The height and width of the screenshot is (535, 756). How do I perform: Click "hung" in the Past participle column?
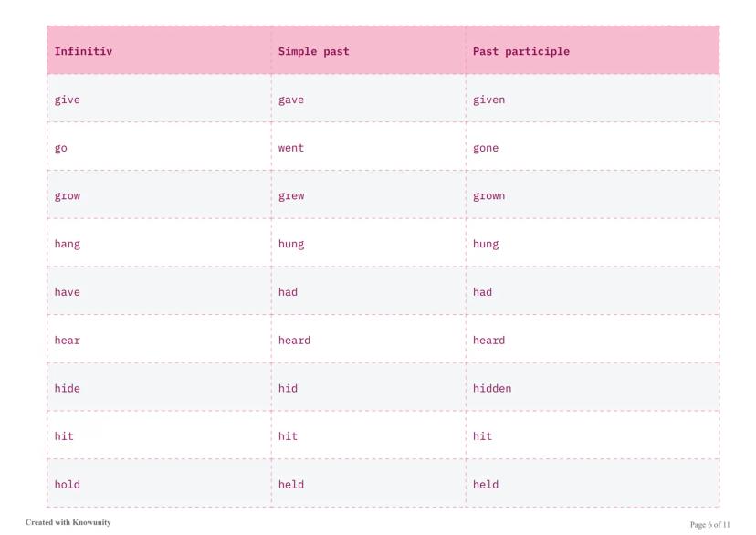[486, 244]
